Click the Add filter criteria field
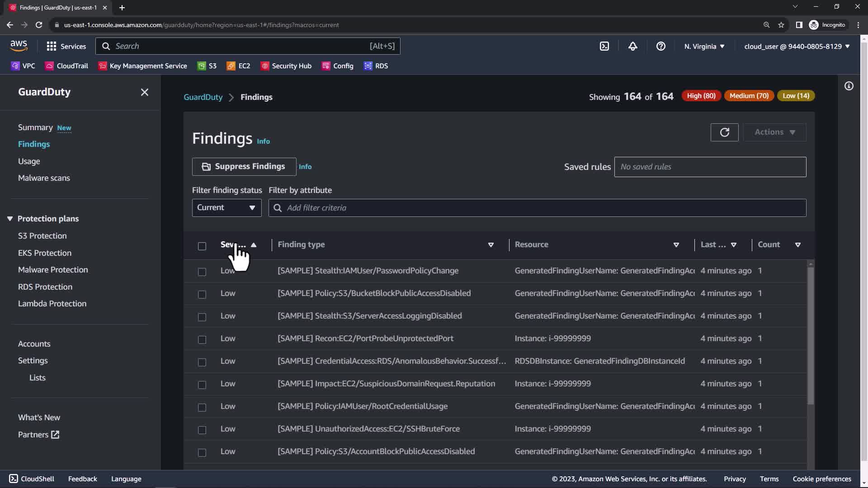Viewport: 868px width, 488px height. [x=537, y=208]
